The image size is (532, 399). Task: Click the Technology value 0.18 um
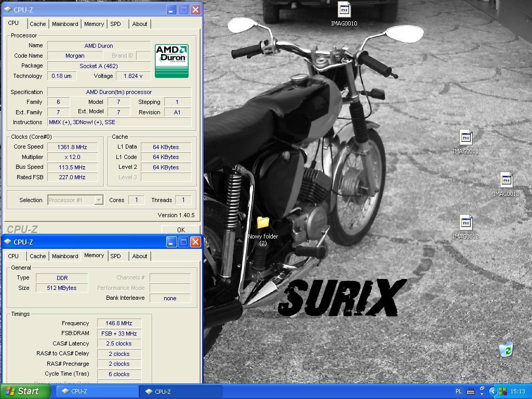(x=62, y=76)
